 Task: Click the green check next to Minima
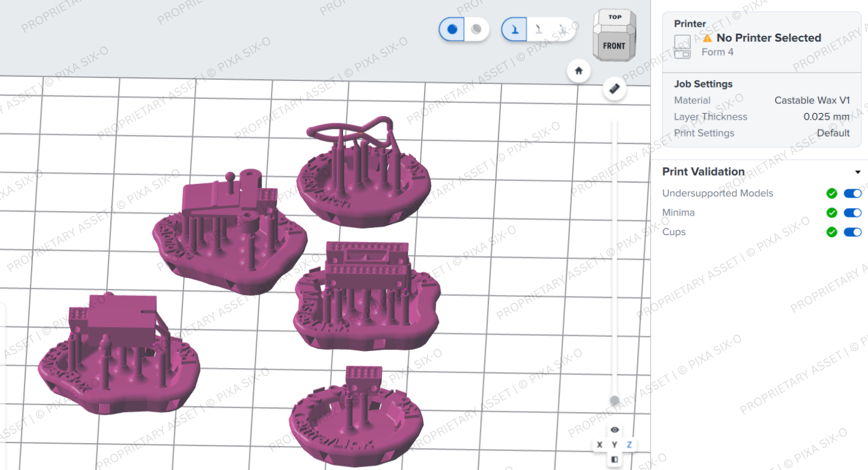coord(832,213)
